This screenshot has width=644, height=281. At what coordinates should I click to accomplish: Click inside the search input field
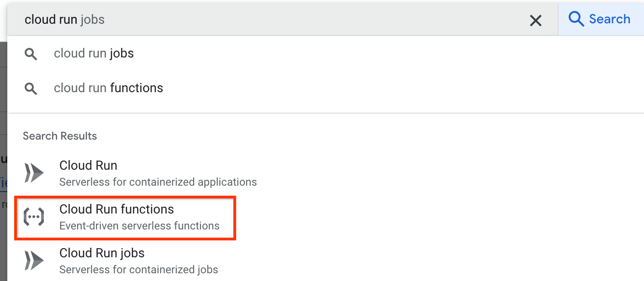tap(183, 19)
